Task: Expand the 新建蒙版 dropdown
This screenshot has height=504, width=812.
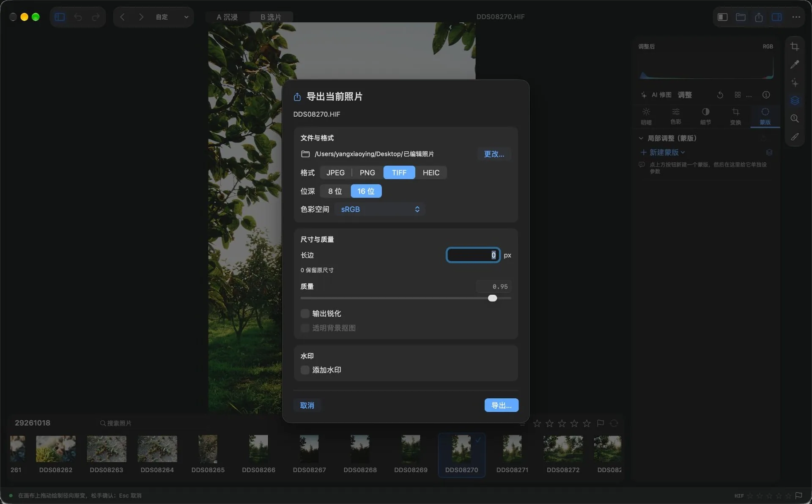Action: coord(663,152)
